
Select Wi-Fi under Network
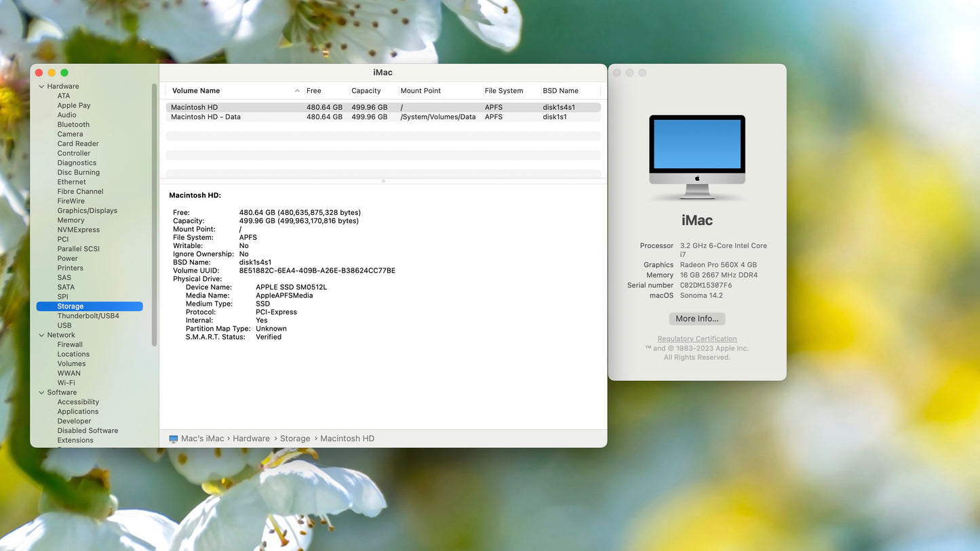point(66,382)
